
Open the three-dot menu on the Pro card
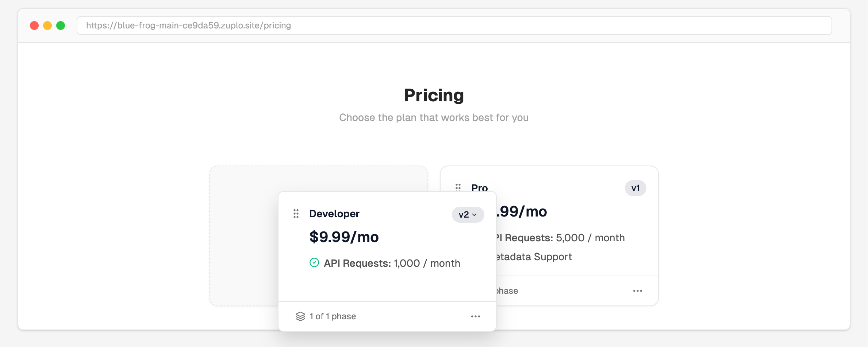638,291
